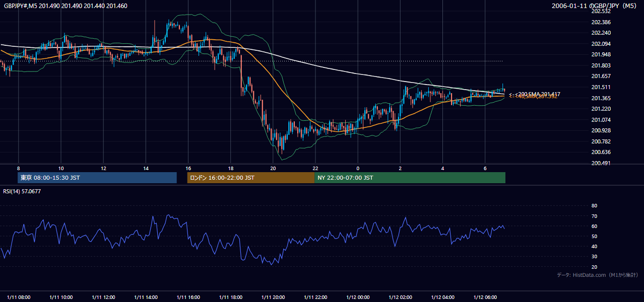The width and height of the screenshot is (644, 302).
Task: Click the 202.532 price axis value
Action: [x=601, y=11]
